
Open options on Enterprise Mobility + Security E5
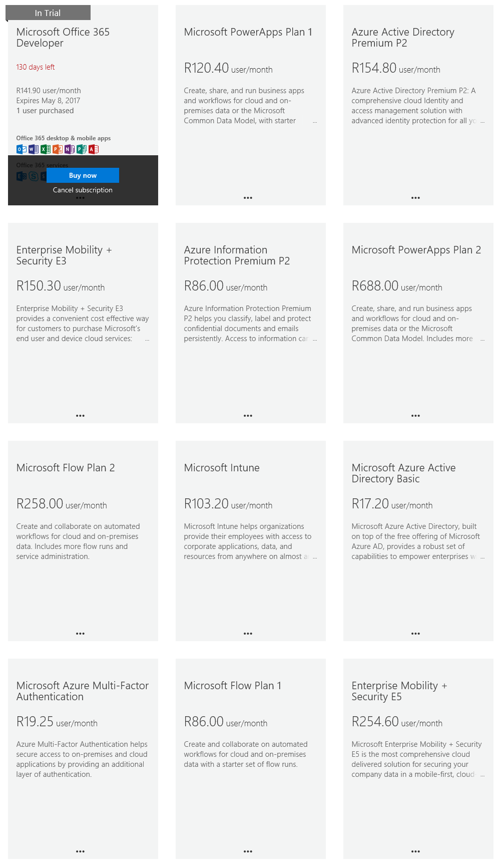pyautogui.click(x=415, y=851)
